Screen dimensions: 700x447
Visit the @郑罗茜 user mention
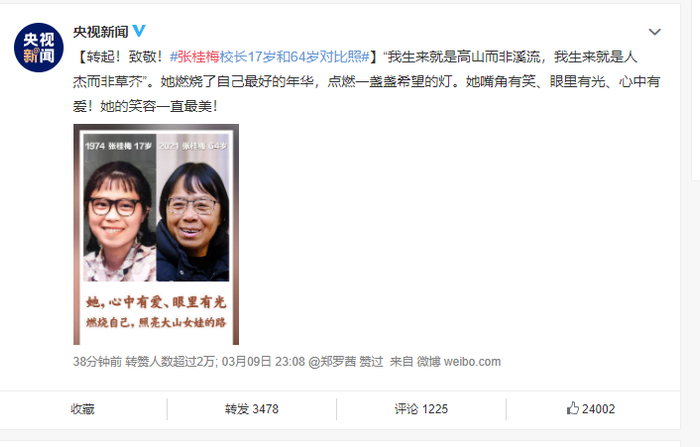(332, 362)
